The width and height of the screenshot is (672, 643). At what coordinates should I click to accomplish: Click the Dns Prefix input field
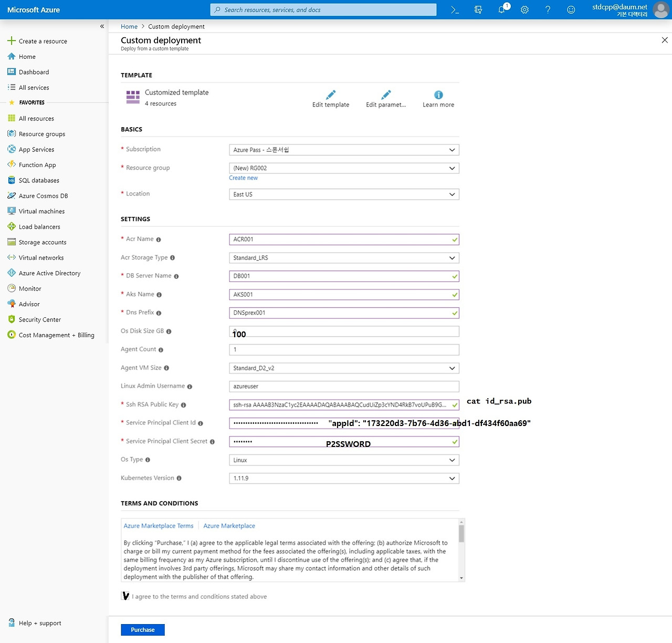(344, 313)
